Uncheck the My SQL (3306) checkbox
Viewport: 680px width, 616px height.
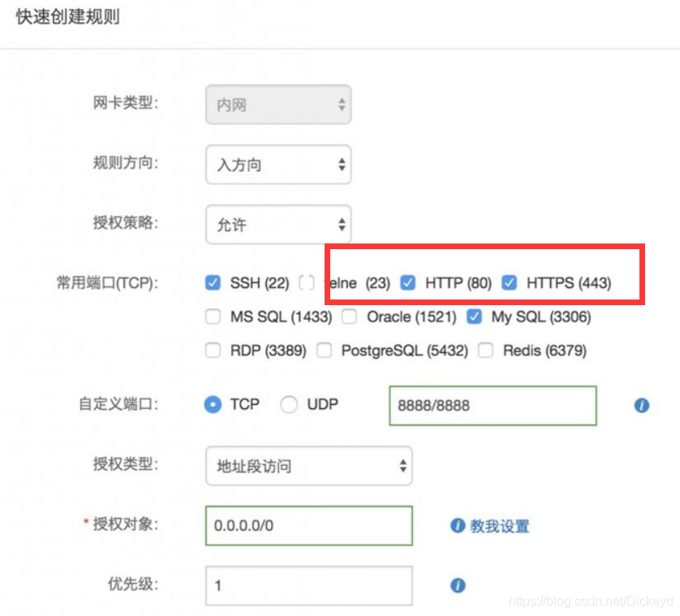[x=474, y=317]
